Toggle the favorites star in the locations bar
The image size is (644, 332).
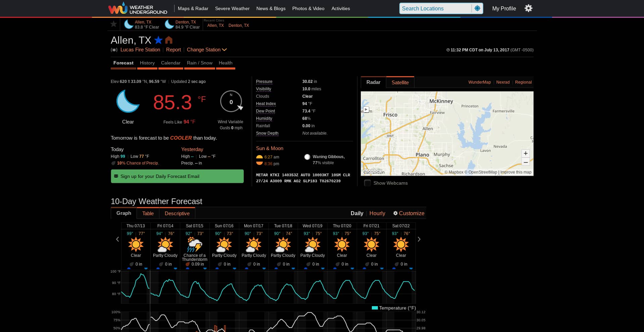coord(113,24)
